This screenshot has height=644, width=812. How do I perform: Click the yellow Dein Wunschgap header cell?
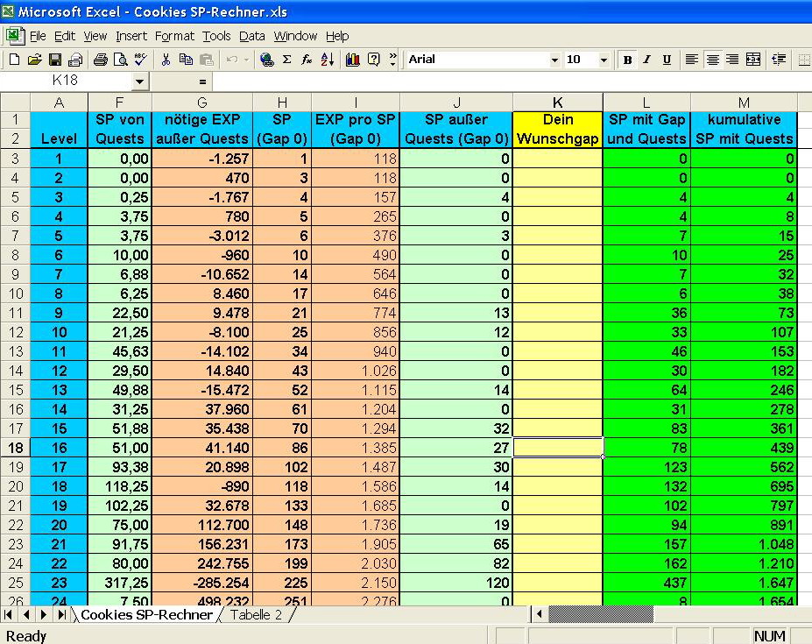[x=558, y=129]
